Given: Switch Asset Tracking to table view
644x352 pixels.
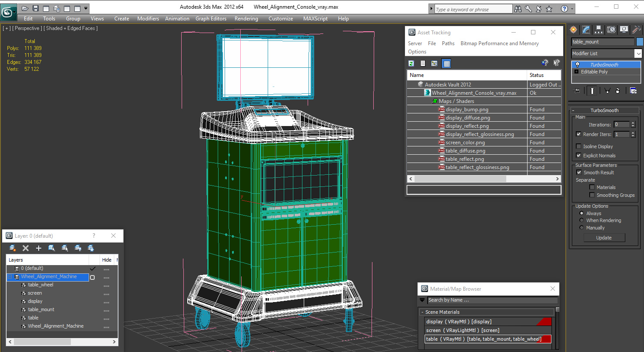Looking at the screenshot, I should (446, 63).
